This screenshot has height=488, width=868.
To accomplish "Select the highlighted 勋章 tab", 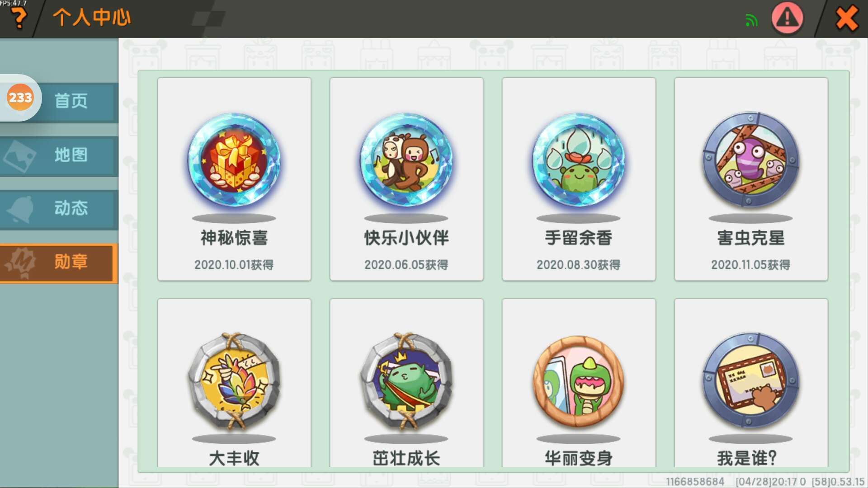I will pyautogui.click(x=59, y=263).
